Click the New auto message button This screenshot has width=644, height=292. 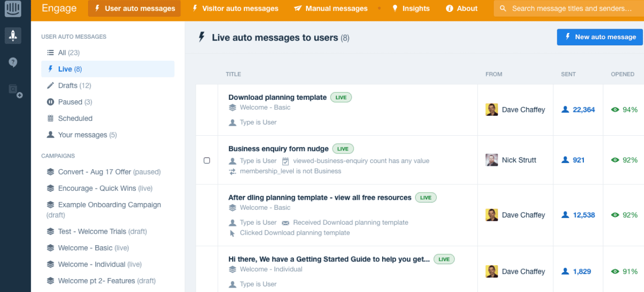click(600, 37)
